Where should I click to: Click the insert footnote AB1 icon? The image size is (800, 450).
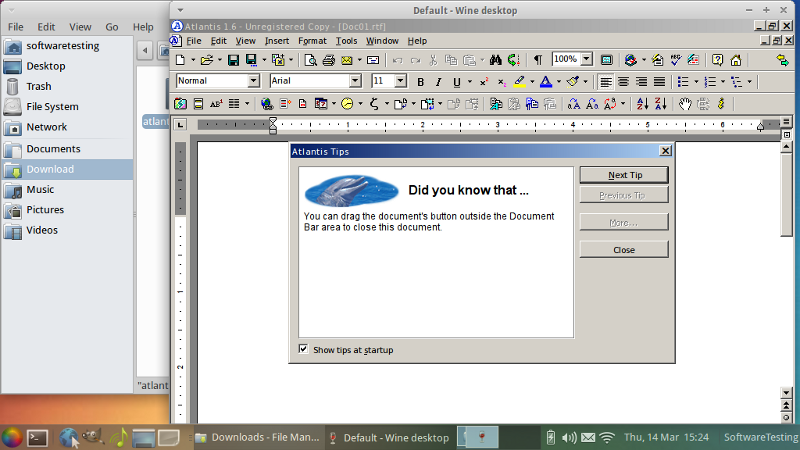click(216, 104)
